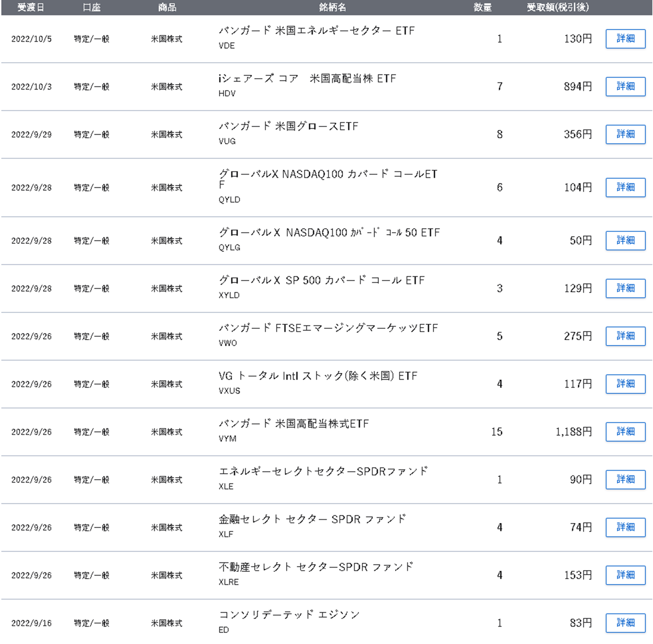Open 詳細 for VDE energy sector ETF
The width and height of the screenshot is (653, 644).
(x=625, y=39)
